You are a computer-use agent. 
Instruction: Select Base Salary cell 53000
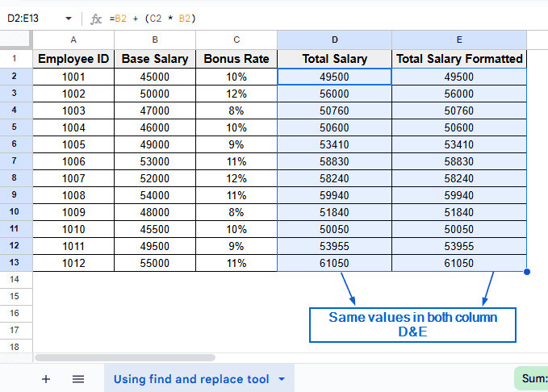[x=155, y=161]
